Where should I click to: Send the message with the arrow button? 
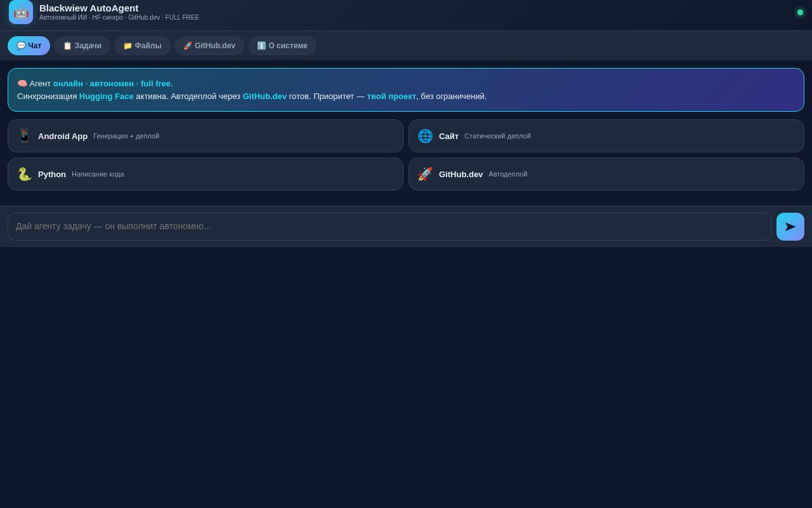pyautogui.click(x=790, y=227)
